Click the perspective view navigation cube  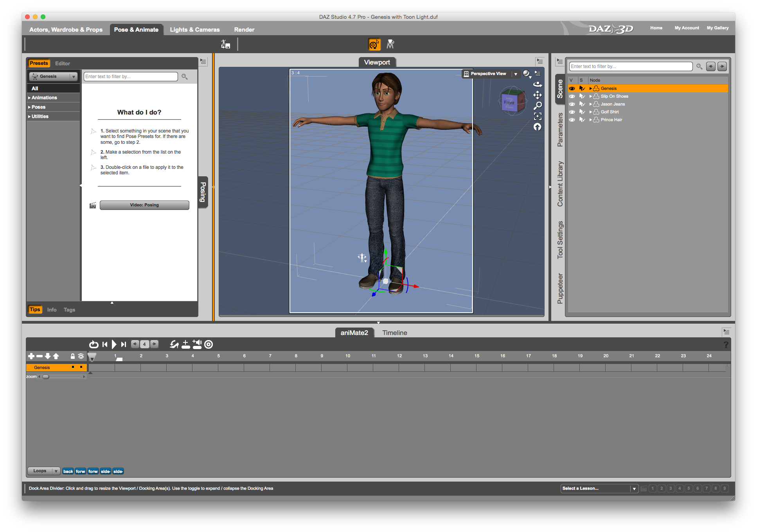point(510,101)
